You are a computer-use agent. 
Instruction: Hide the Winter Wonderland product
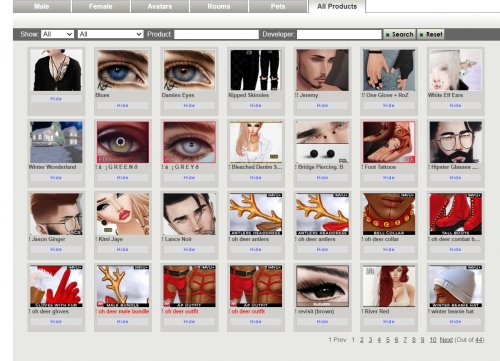coord(56,178)
